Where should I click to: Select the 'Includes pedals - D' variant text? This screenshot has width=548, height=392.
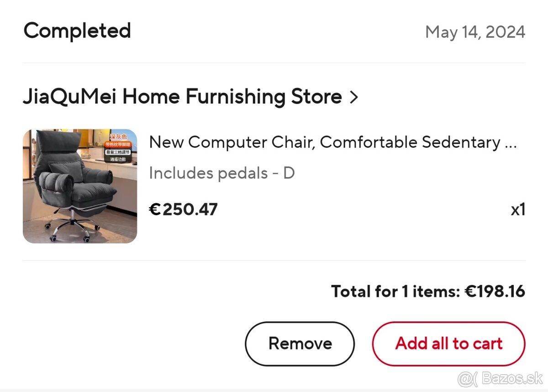(222, 173)
